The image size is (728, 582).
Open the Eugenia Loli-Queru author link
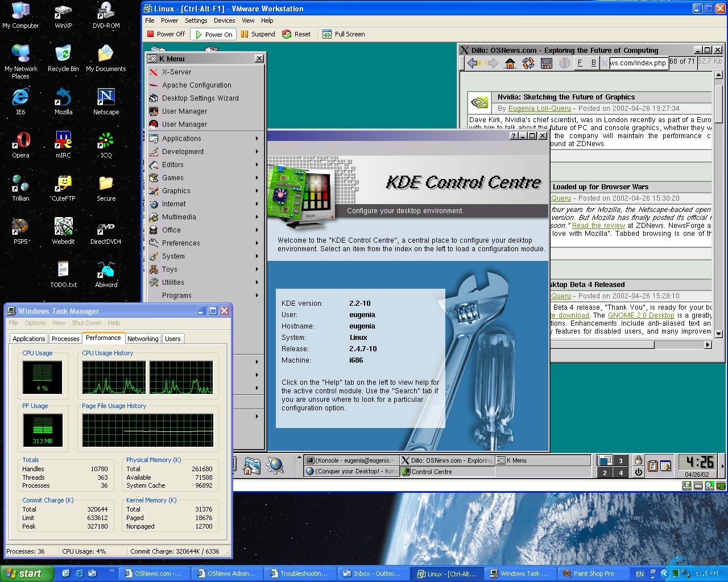[539, 109]
